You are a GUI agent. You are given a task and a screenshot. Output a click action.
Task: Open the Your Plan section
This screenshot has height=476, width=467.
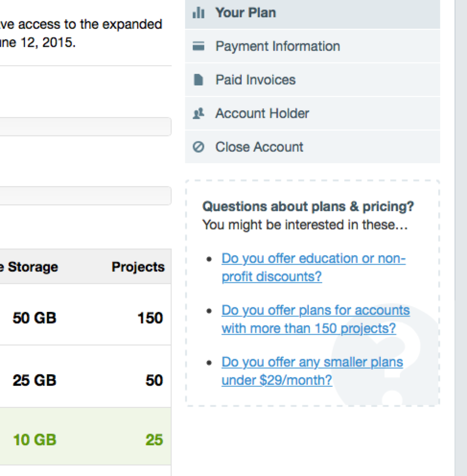(x=313, y=13)
